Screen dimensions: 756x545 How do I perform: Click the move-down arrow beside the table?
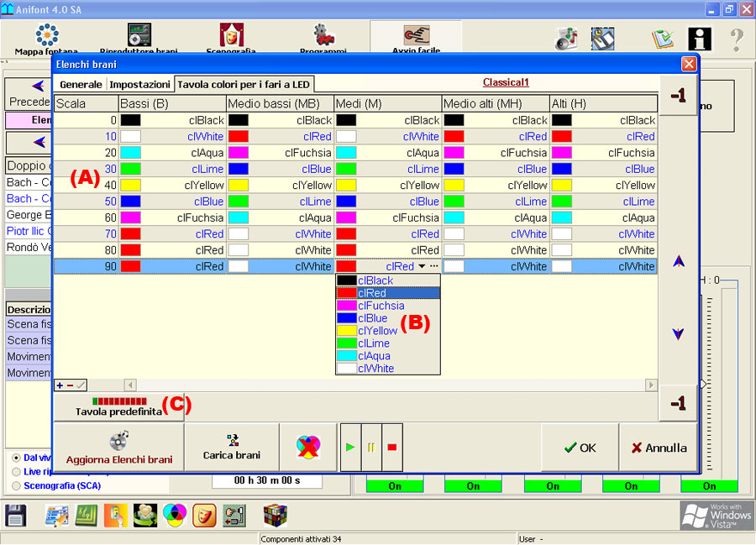[x=679, y=334]
